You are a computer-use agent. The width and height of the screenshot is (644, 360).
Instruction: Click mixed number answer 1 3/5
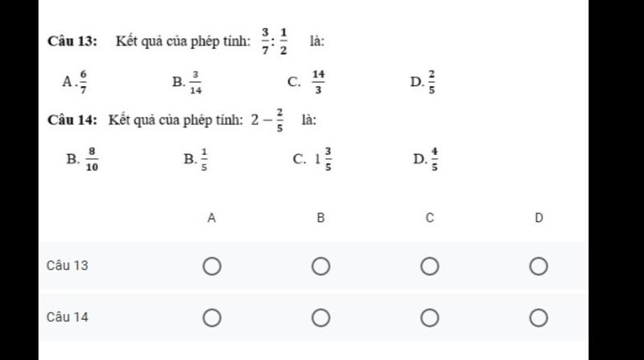(x=324, y=159)
